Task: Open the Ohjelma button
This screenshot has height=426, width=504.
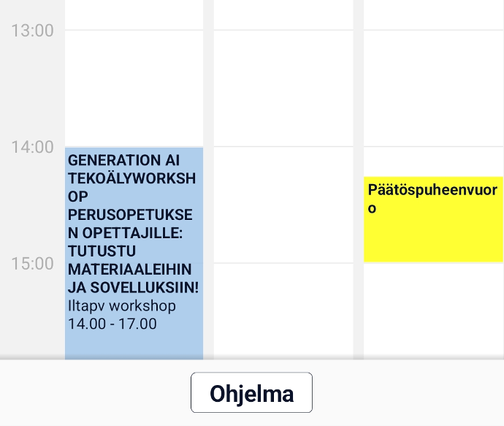Action: tap(251, 392)
